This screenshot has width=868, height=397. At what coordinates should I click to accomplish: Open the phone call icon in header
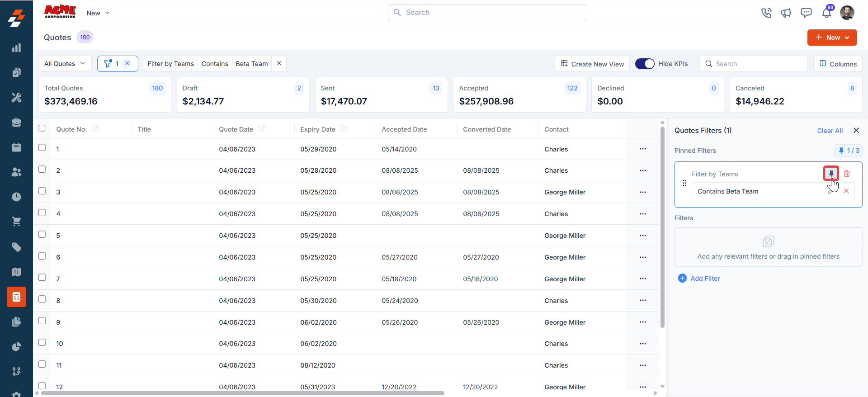[x=766, y=13]
